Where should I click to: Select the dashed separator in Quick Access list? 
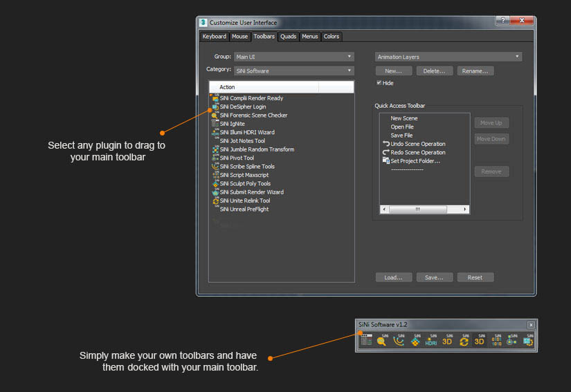click(x=407, y=170)
